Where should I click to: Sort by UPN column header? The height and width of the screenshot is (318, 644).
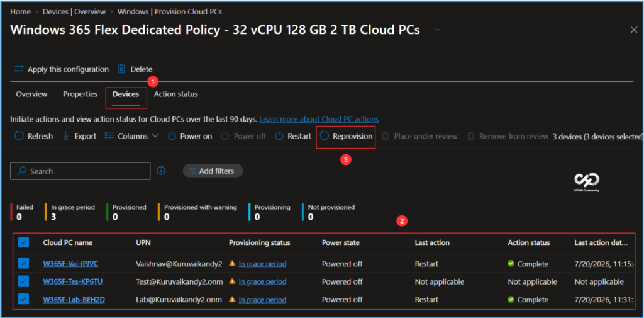[143, 242]
